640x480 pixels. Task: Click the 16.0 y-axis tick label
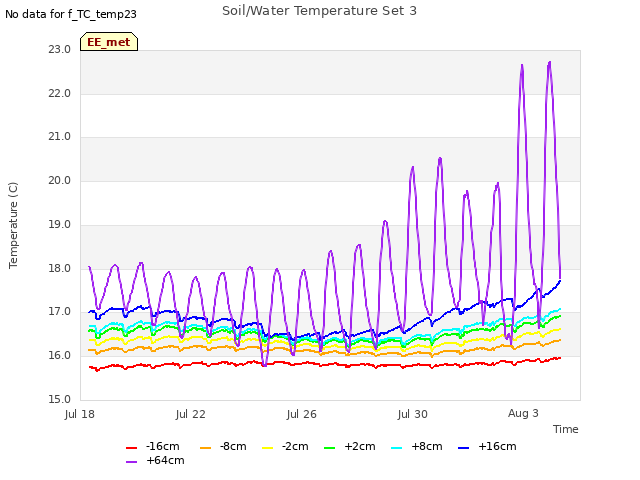(x=60, y=356)
